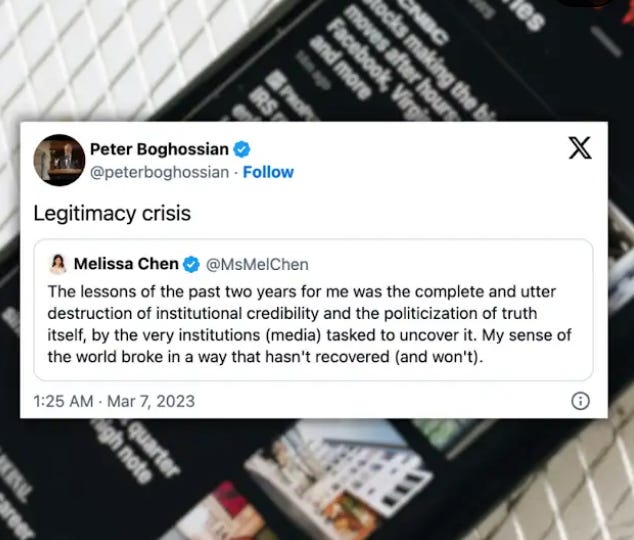Screen dimensions: 634x540
Task: Open the quoted tweet about institutional credibility
Action: 313,310
